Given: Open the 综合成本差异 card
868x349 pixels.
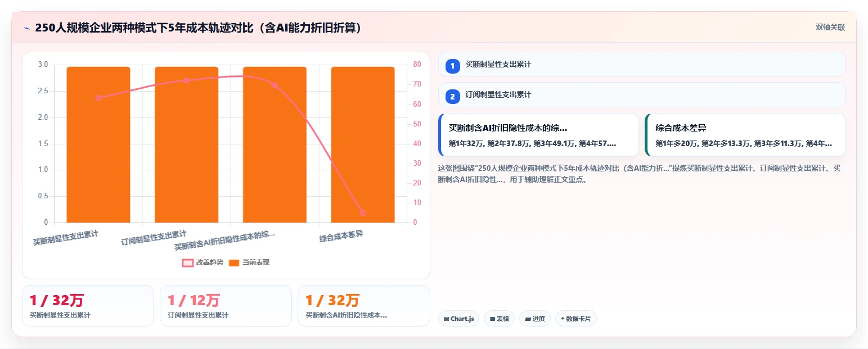Looking at the screenshot, I should (x=745, y=135).
